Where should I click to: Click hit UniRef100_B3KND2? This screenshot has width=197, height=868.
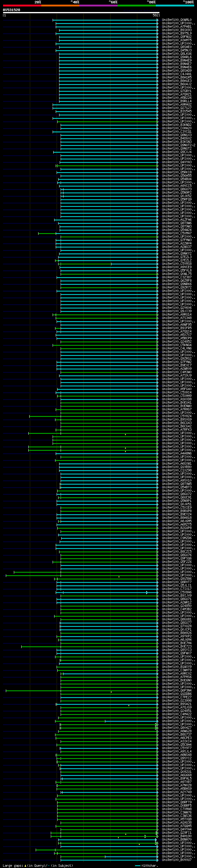[x=177, y=125]
